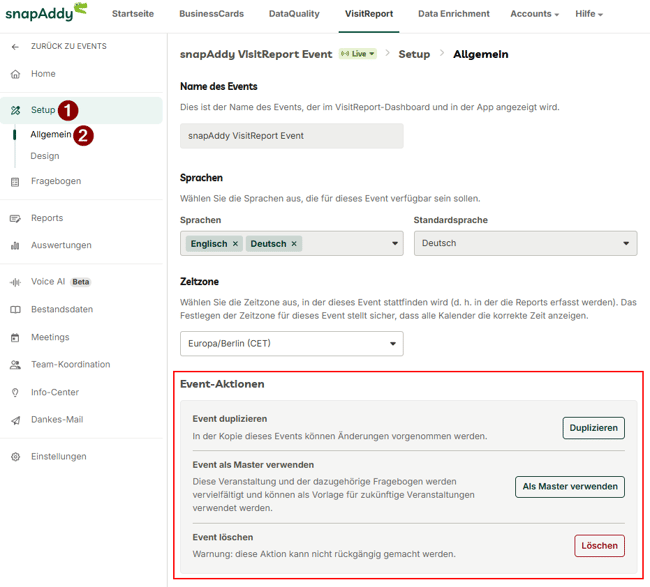Open the Standardsprache dropdown
This screenshot has width=650, height=587.
pos(525,243)
